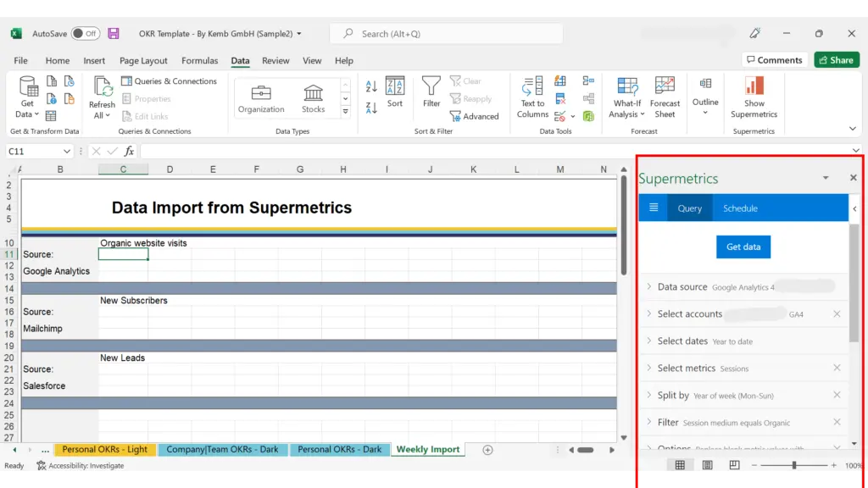Screen dimensions: 868x488
Task: Expand Data Types gallery
Action: [345, 112]
